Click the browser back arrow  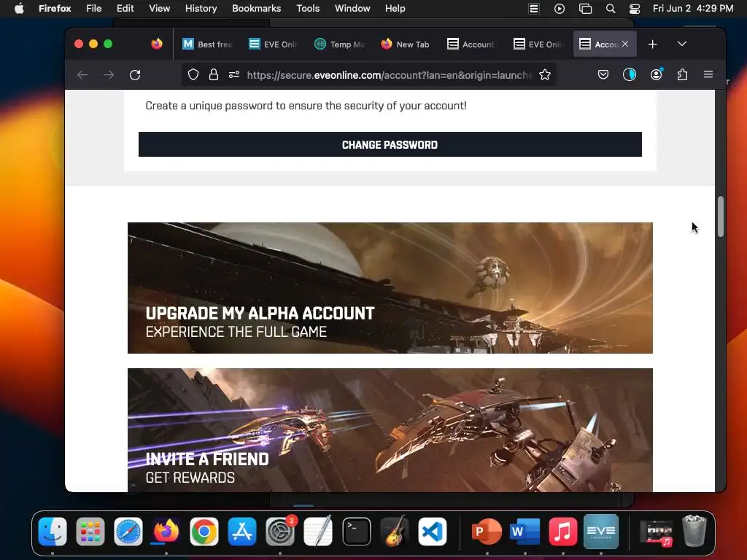point(82,75)
